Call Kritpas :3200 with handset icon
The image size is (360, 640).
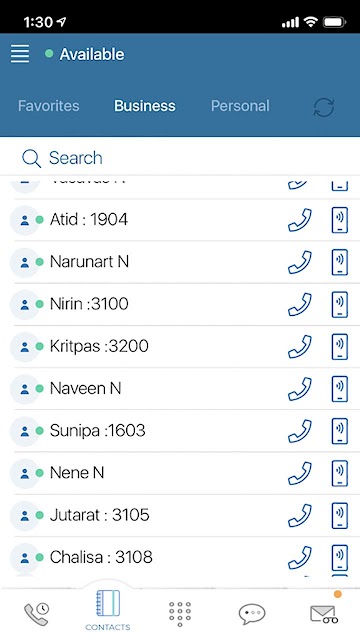[x=300, y=347]
